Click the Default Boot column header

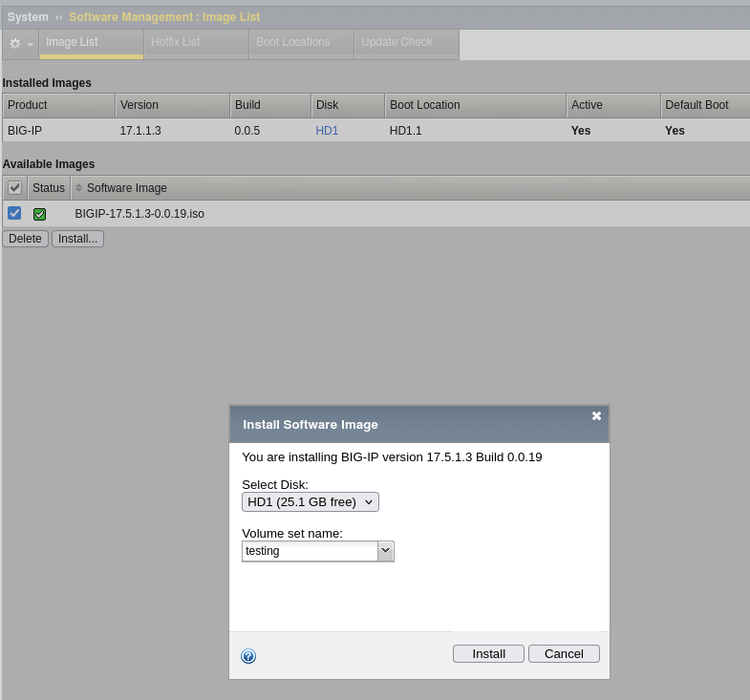pos(705,105)
